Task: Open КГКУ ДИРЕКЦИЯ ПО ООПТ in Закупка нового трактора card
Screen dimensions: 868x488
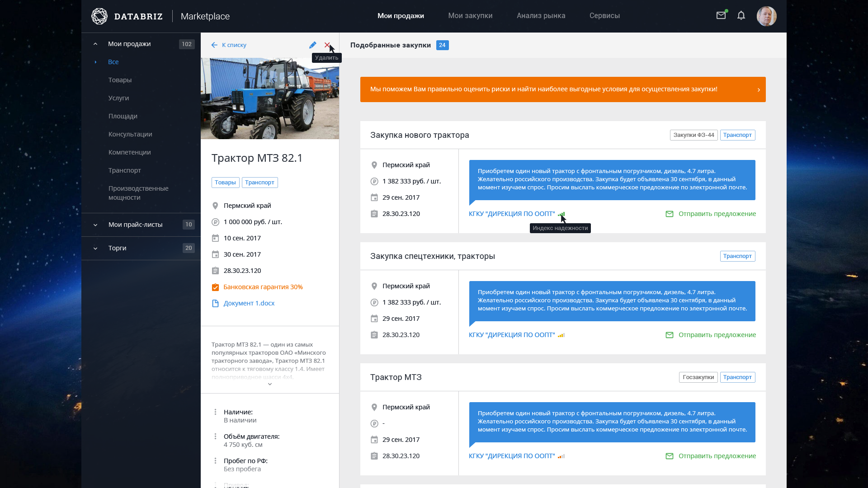Action: (512, 214)
